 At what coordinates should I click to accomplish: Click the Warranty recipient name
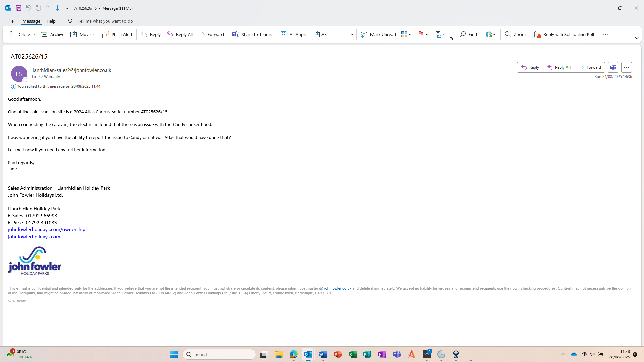(x=52, y=77)
